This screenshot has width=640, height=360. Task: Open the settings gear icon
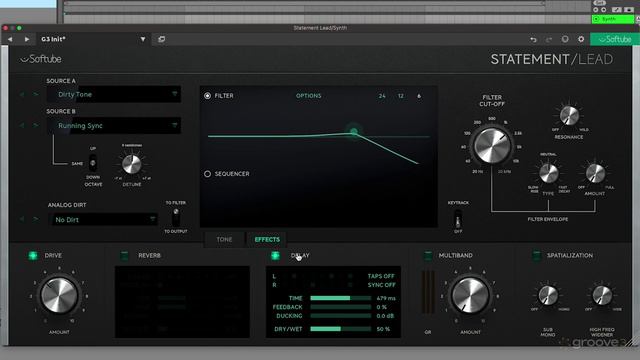point(581,39)
